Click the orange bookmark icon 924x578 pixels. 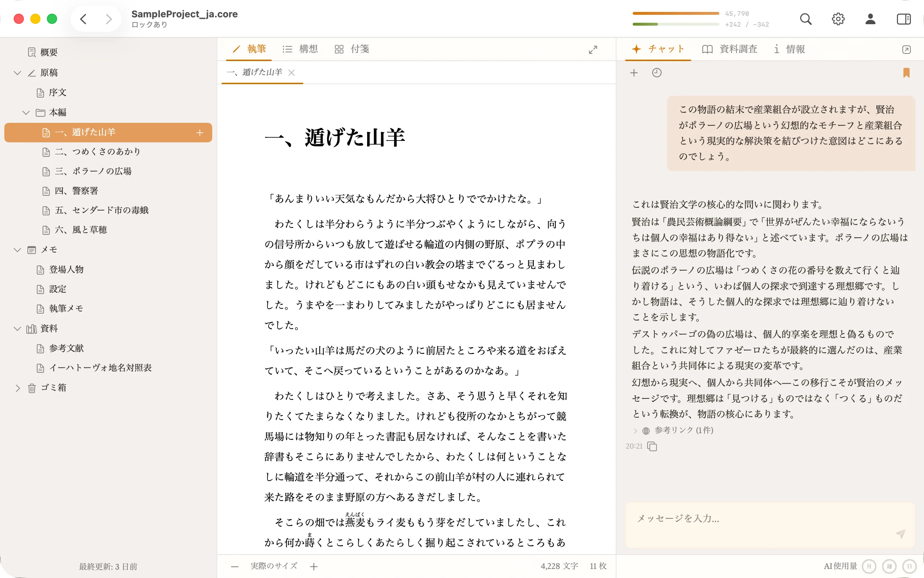point(906,73)
